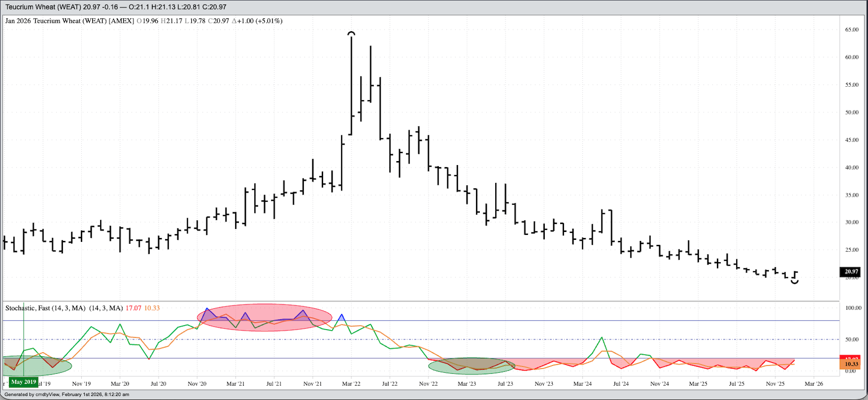Click the Mar '22 label on the time axis
868x400 pixels.
click(351, 384)
